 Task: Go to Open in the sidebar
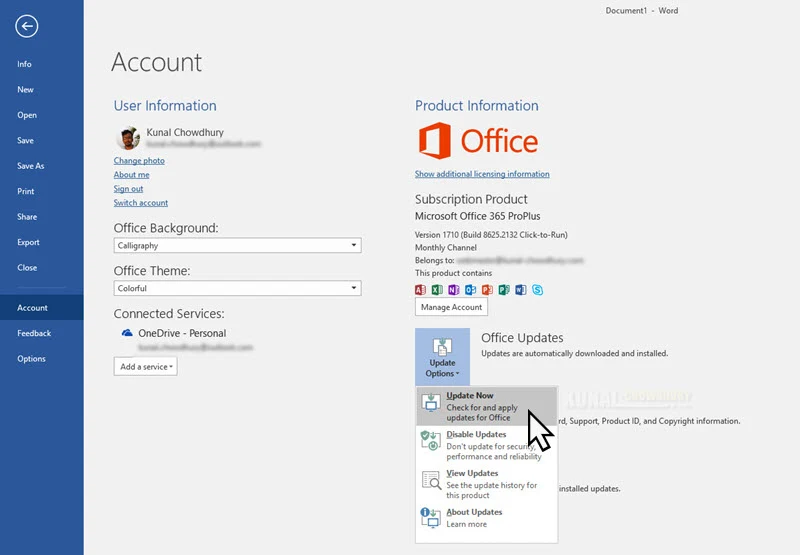(27, 115)
